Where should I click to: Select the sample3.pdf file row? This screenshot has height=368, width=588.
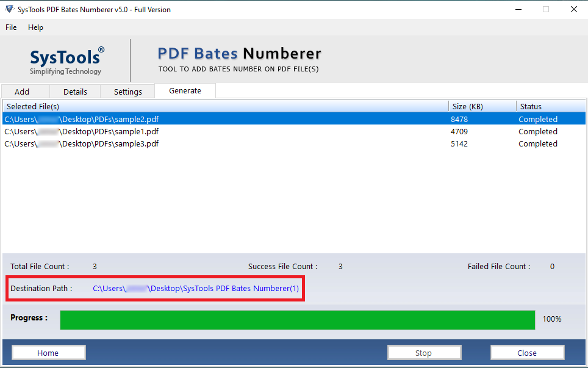[293, 143]
